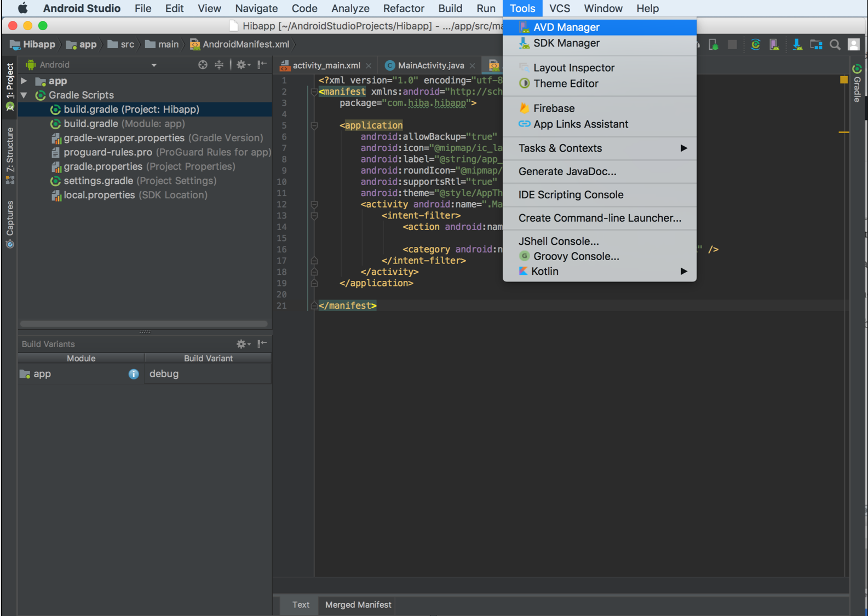The image size is (868, 616).
Task: Toggle the Captures side panel
Action: (10, 224)
